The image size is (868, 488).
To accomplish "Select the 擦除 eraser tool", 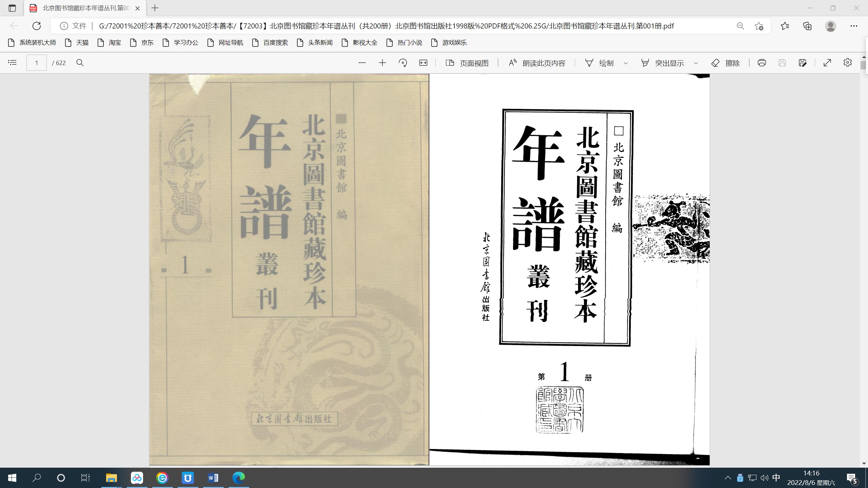I will click(726, 63).
